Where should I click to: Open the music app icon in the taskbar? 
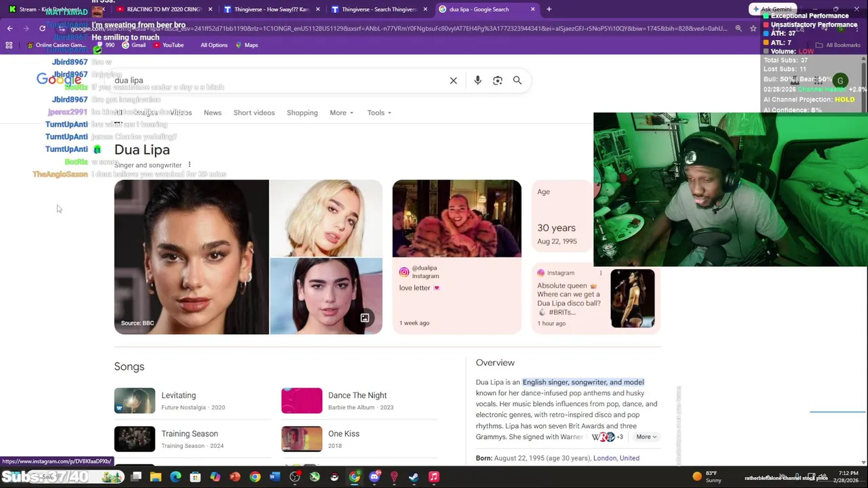433,477
